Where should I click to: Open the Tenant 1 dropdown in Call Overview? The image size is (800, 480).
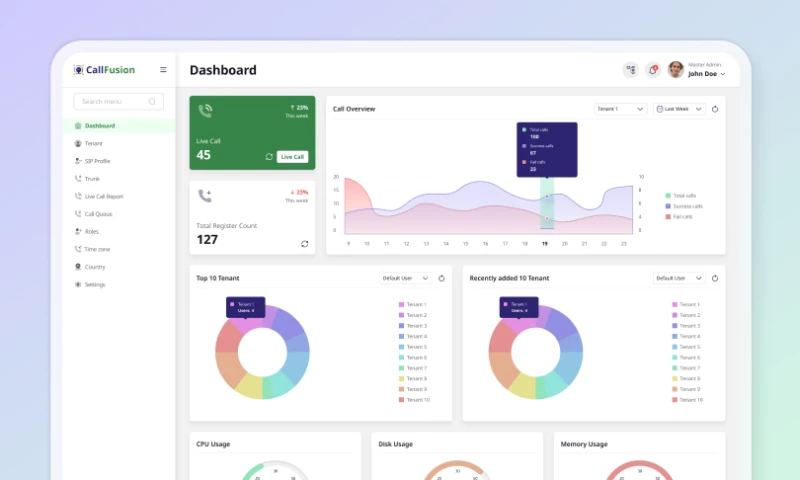(620, 109)
